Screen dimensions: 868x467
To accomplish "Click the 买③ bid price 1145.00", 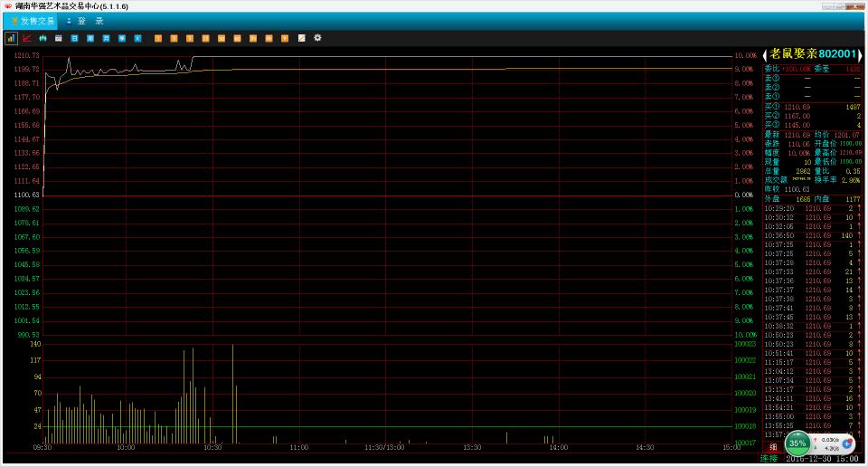I will pyautogui.click(x=797, y=125).
